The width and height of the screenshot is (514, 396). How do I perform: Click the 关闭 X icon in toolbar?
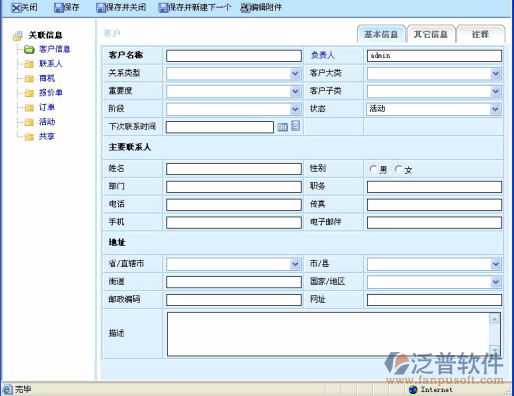16,8
